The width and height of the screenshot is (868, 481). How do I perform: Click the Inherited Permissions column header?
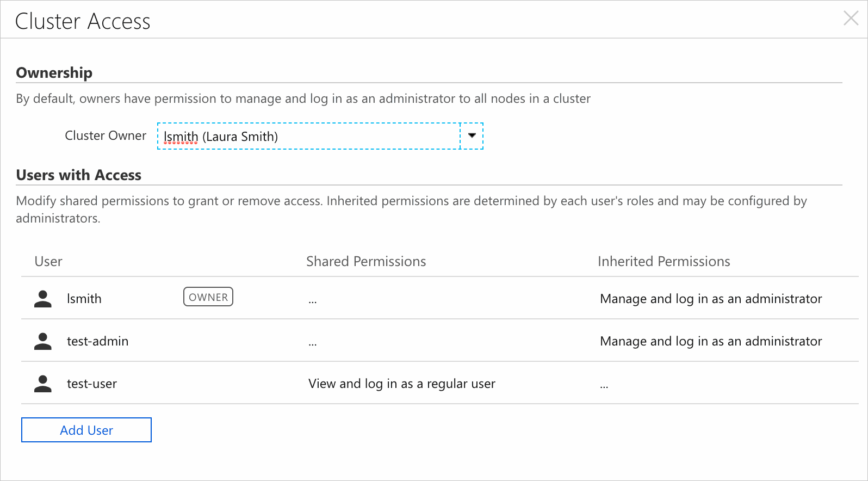(664, 261)
